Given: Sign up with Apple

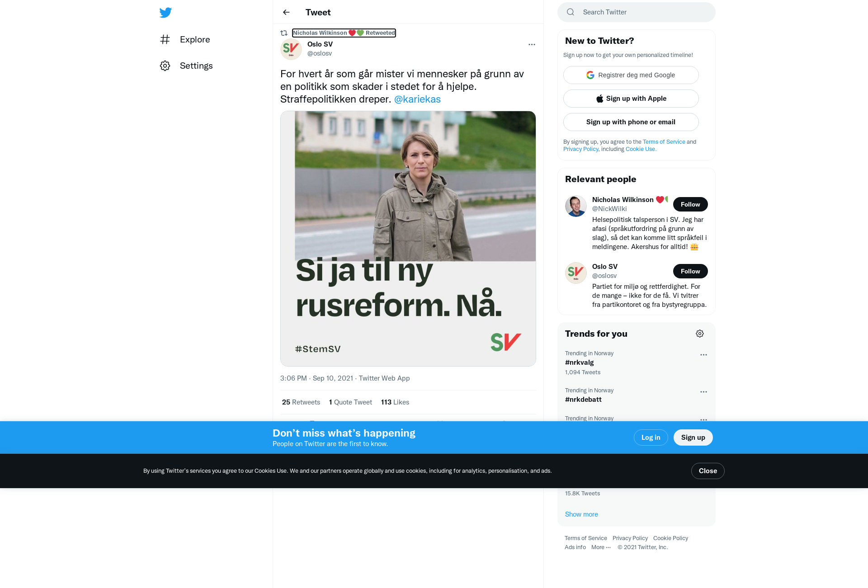Looking at the screenshot, I should pyautogui.click(x=631, y=99).
